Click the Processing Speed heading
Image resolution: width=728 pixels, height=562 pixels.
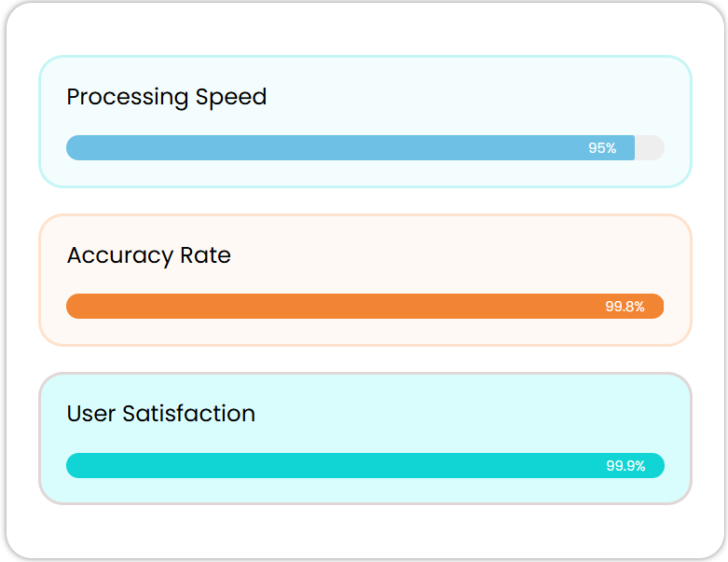click(x=166, y=97)
